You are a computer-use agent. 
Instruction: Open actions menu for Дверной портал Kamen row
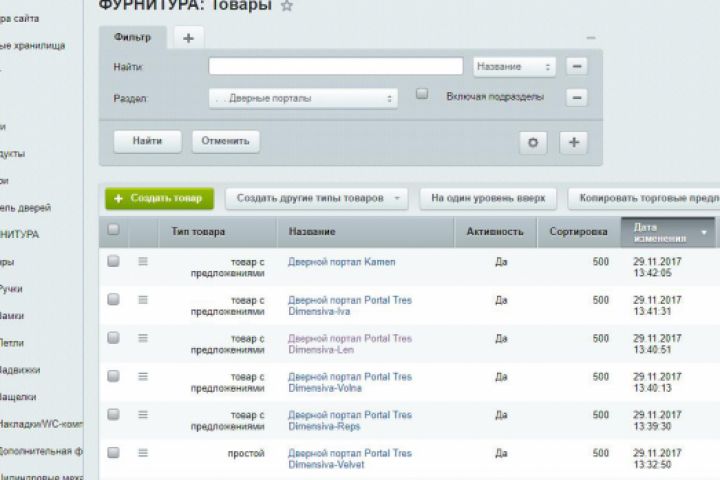[143, 261]
